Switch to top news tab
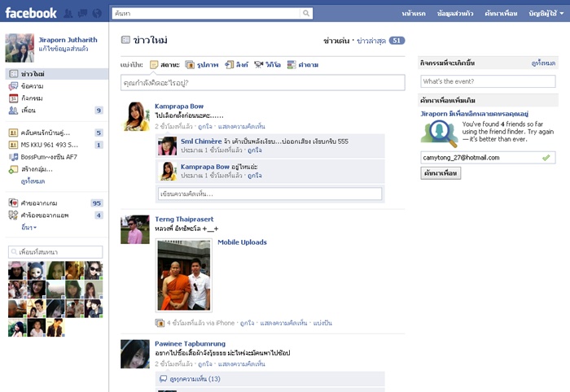The height and width of the screenshot is (392, 570). click(x=336, y=41)
